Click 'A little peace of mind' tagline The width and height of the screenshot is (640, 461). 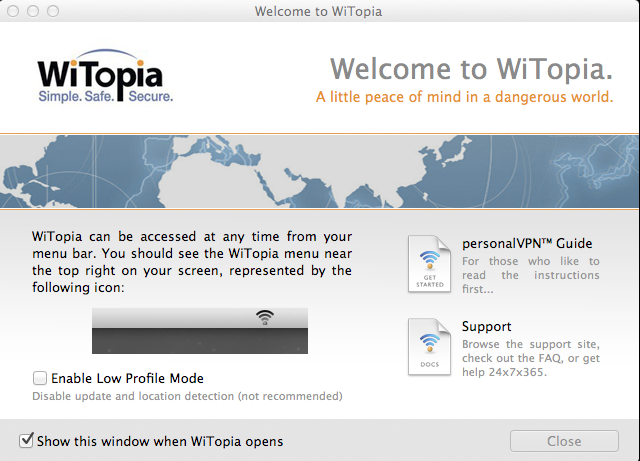(x=464, y=97)
